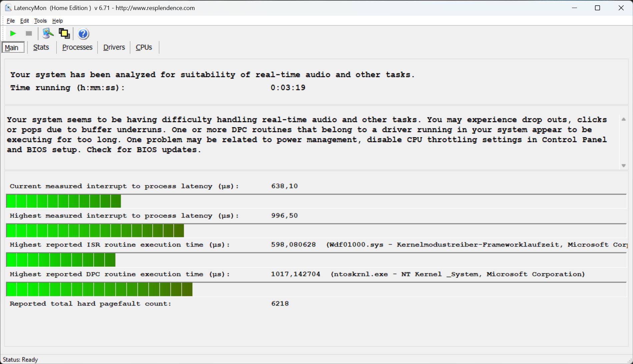Viewport: 633px width, 364px height.
Task: Start monitoring with the green play button
Action: (x=13, y=34)
